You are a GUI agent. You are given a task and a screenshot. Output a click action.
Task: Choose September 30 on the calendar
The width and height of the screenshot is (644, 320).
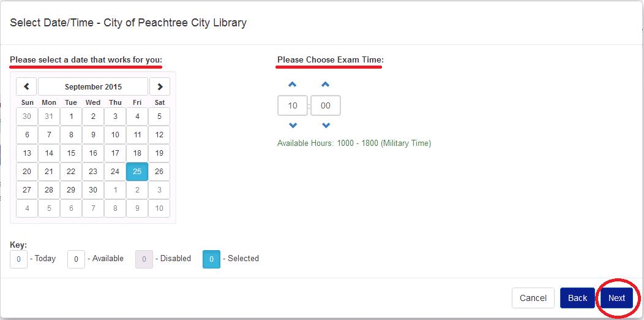93,190
